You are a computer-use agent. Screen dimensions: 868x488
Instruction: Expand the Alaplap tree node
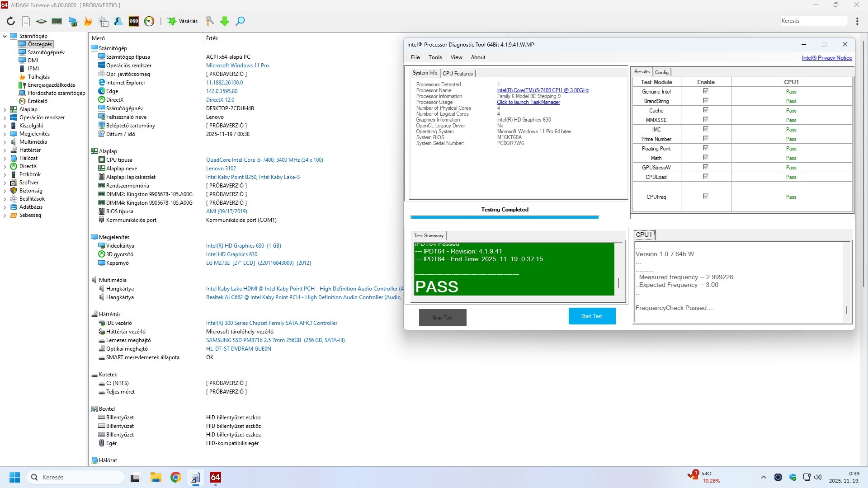(5, 109)
